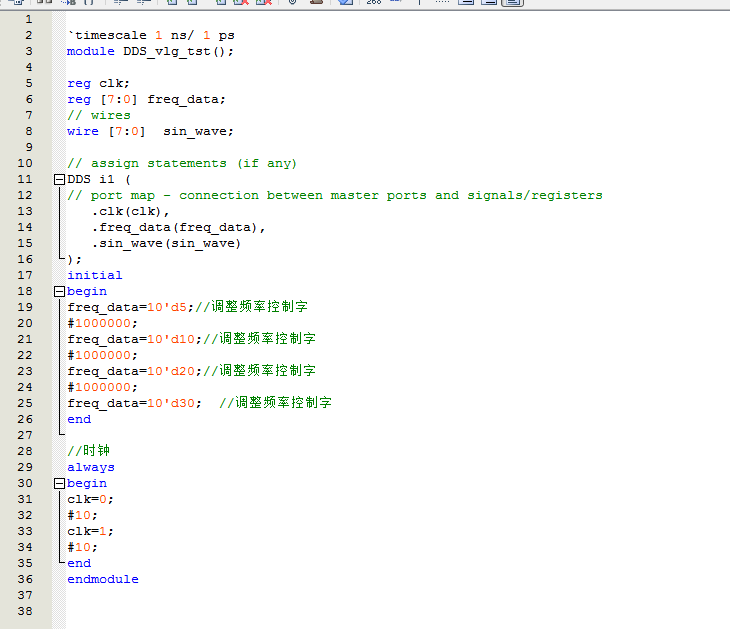Click the '// assign statements (if any)' comment

click(x=182, y=163)
